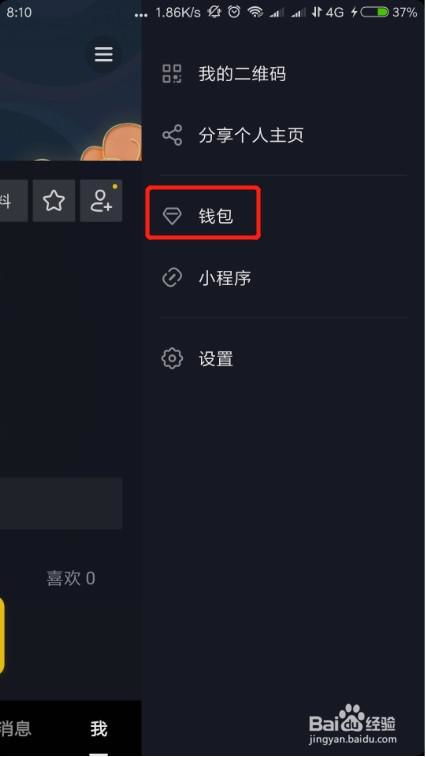Tap the share icon beside 分享个人主页
The width and height of the screenshot is (426, 757).
pyautogui.click(x=172, y=135)
